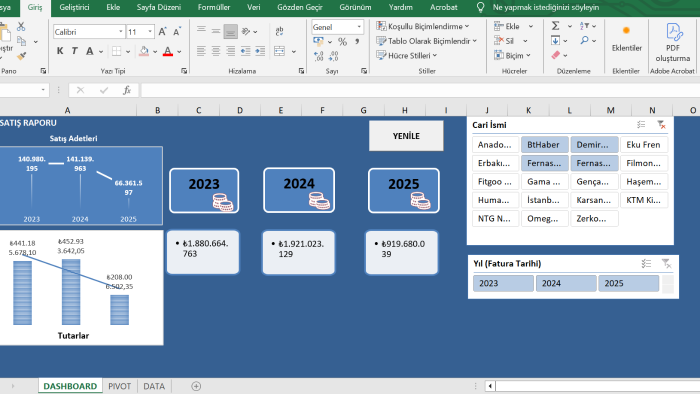The image size is (700, 394).
Task: Open Sort and Filter icon
Action: click(584, 26)
